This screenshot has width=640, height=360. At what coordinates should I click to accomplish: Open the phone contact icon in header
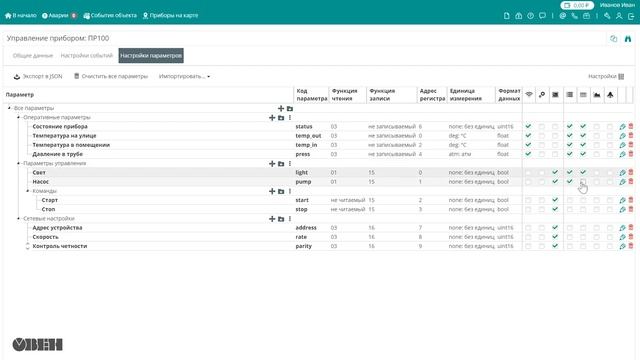575,16
